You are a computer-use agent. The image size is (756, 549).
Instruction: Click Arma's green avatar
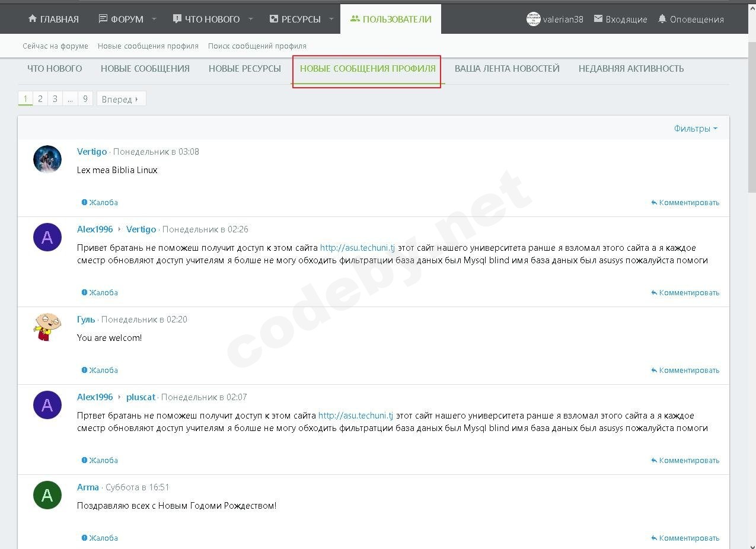click(47, 495)
